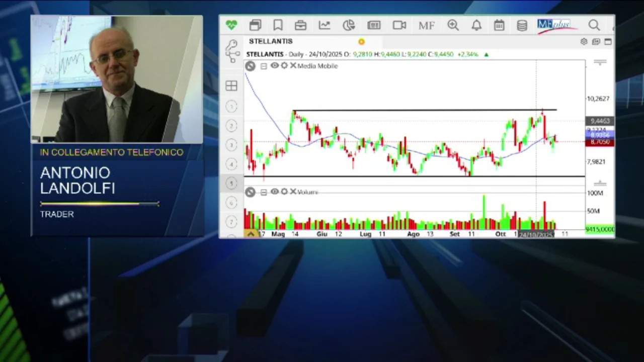Select the grid layout icon in the sidebar
644x362 pixels.
(231, 85)
